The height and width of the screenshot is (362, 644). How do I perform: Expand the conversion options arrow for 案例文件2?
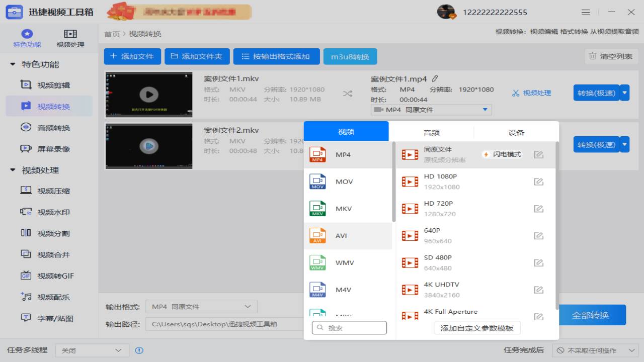click(x=624, y=144)
